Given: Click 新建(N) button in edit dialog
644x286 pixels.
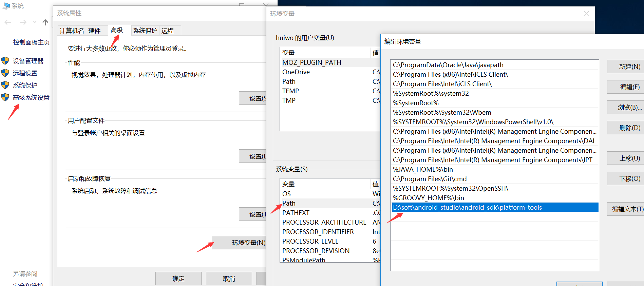Looking at the screenshot, I should point(625,66).
